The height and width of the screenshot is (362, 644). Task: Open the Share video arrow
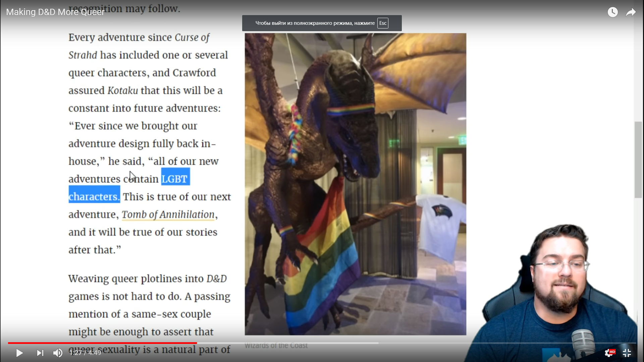coord(631,12)
